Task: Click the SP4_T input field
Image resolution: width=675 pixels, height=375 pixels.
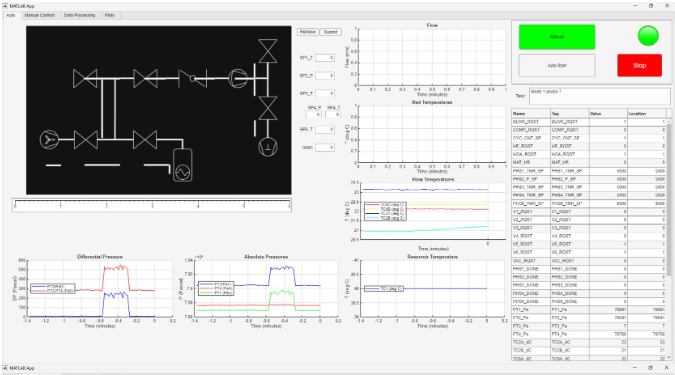Action: [x=332, y=115]
